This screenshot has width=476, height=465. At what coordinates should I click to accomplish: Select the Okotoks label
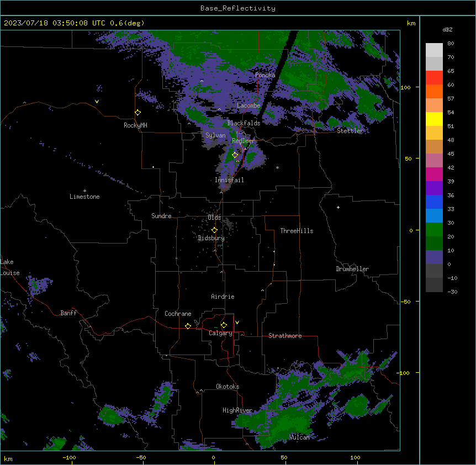tap(228, 387)
